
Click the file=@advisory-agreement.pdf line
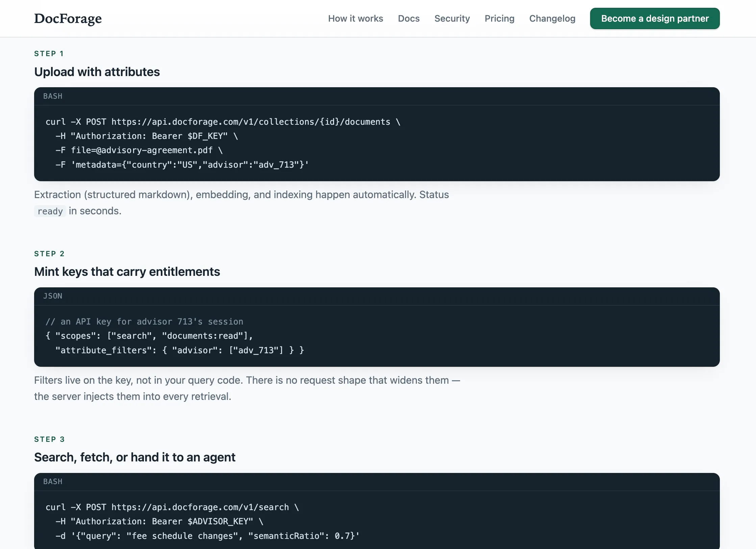coord(139,150)
